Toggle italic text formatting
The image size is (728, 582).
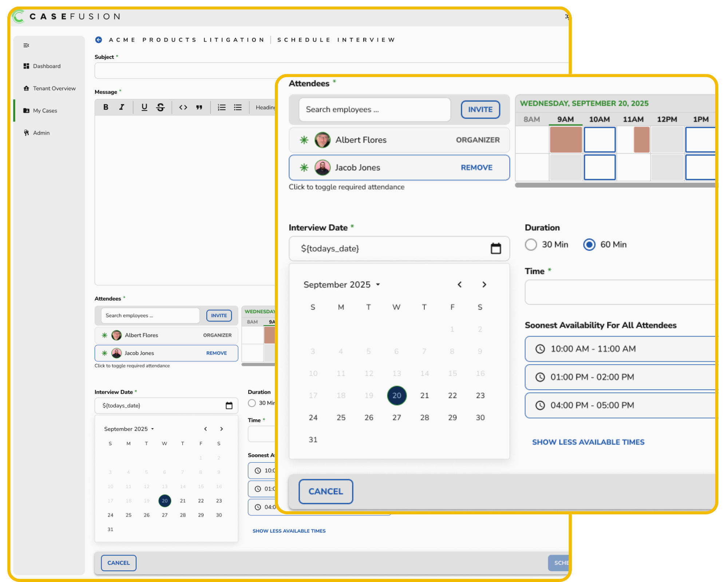tap(122, 107)
